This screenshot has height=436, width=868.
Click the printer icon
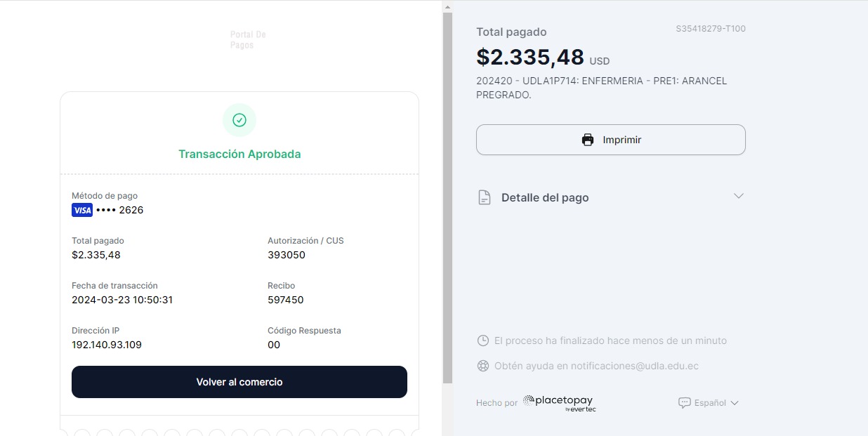(x=588, y=140)
